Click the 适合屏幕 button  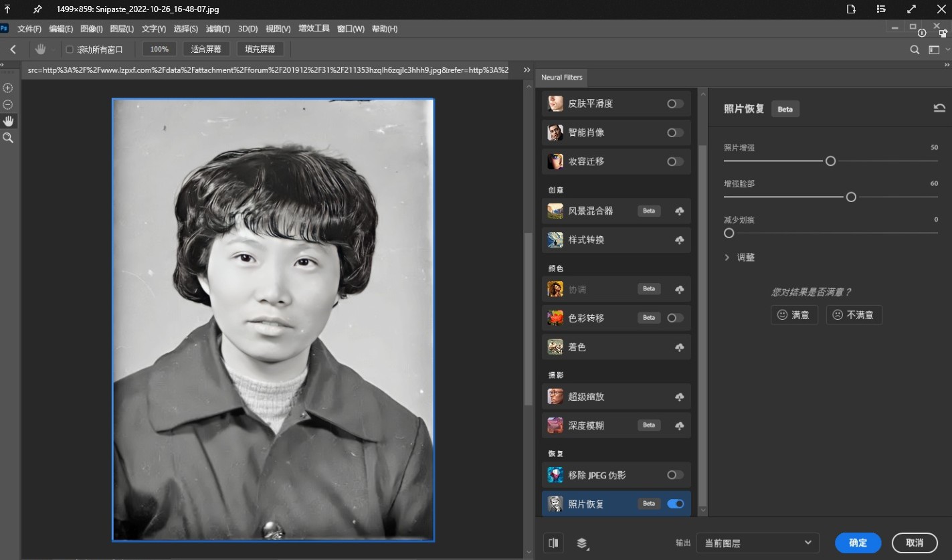pos(206,49)
